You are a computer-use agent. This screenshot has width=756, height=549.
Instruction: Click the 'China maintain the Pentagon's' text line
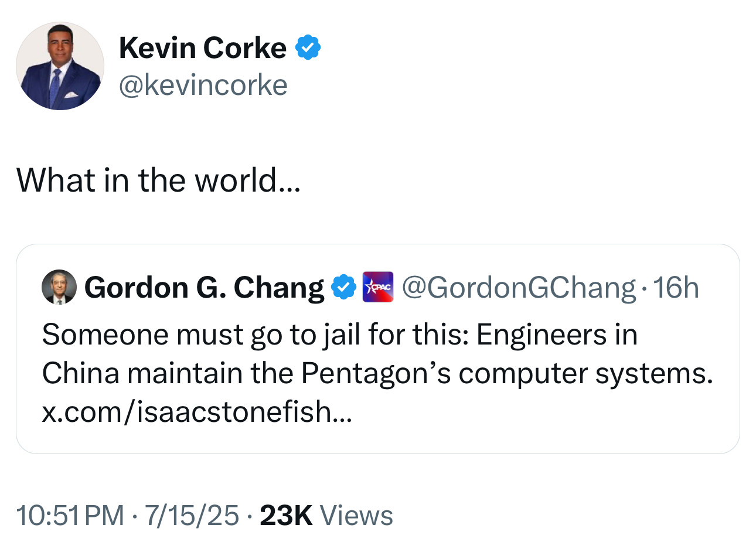coord(375,373)
